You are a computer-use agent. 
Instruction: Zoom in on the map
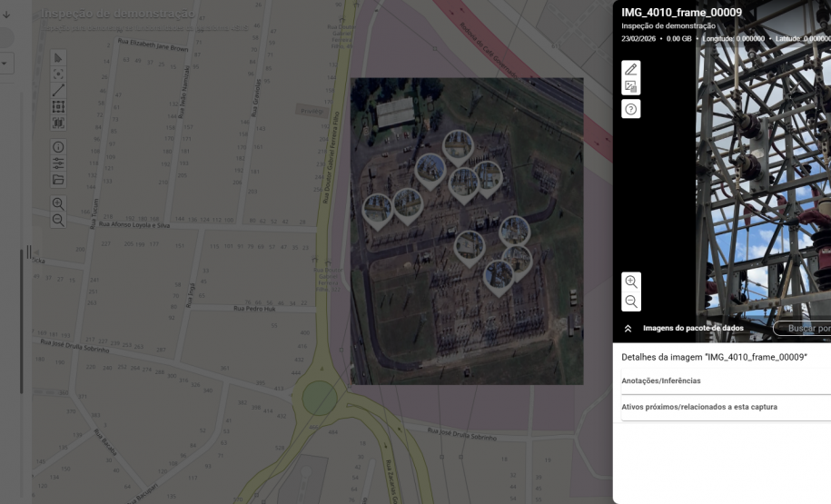[58, 203]
